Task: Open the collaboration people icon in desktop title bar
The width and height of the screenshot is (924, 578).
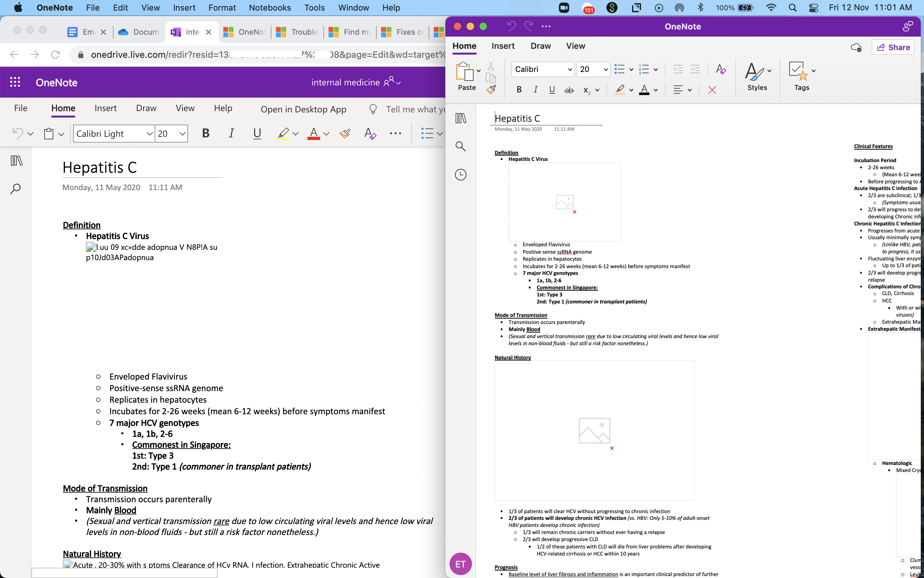Action: point(908,26)
